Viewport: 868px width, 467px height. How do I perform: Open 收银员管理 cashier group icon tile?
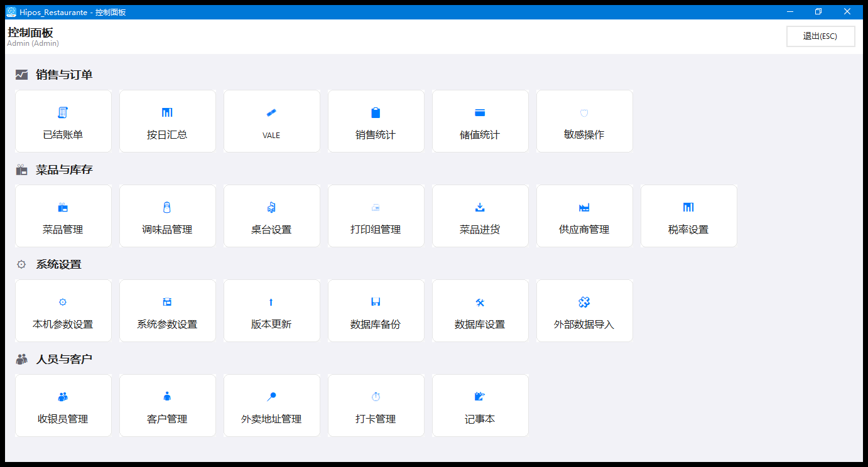pos(63,405)
